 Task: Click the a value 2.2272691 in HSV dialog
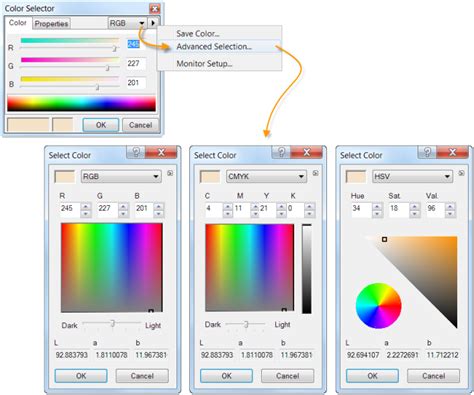coord(402,355)
